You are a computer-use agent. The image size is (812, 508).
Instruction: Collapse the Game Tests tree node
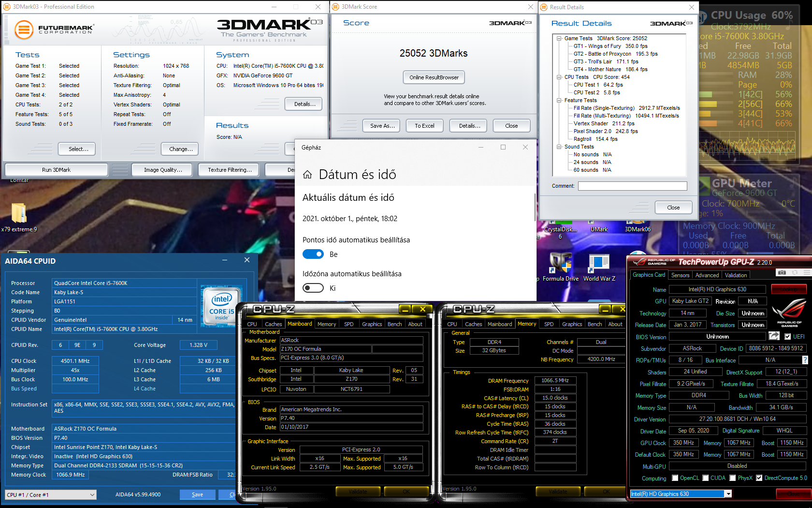pyautogui.click(x=559, y=38)
